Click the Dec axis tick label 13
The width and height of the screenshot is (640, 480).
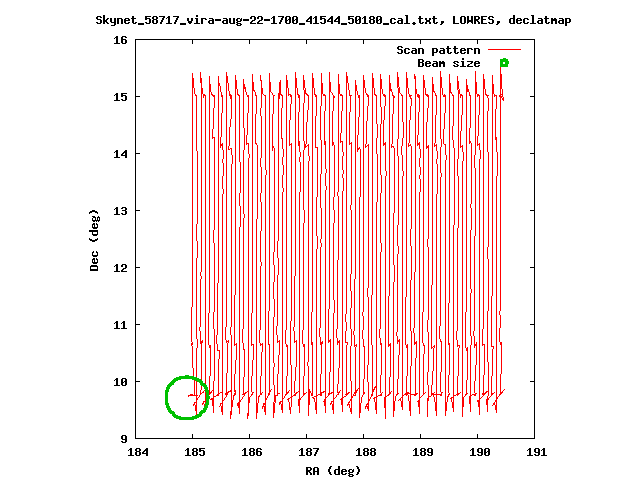(120, 211)
